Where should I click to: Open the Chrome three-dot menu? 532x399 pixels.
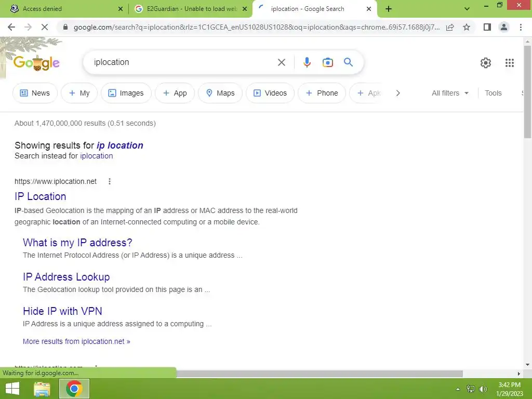(521, 27)
